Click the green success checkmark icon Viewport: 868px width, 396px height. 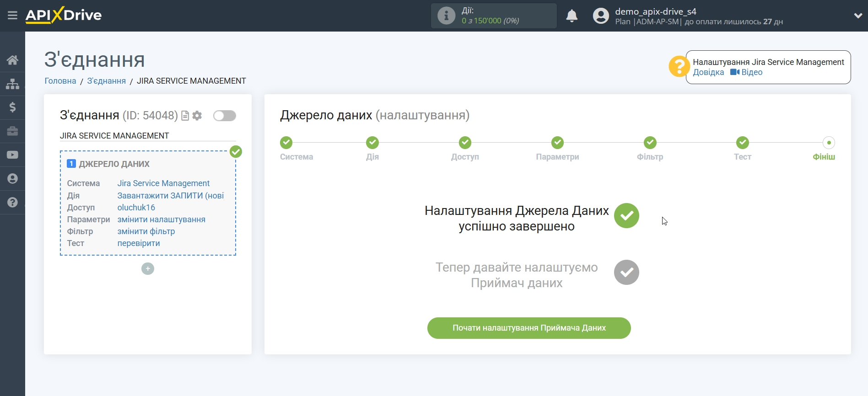point(626,216)
